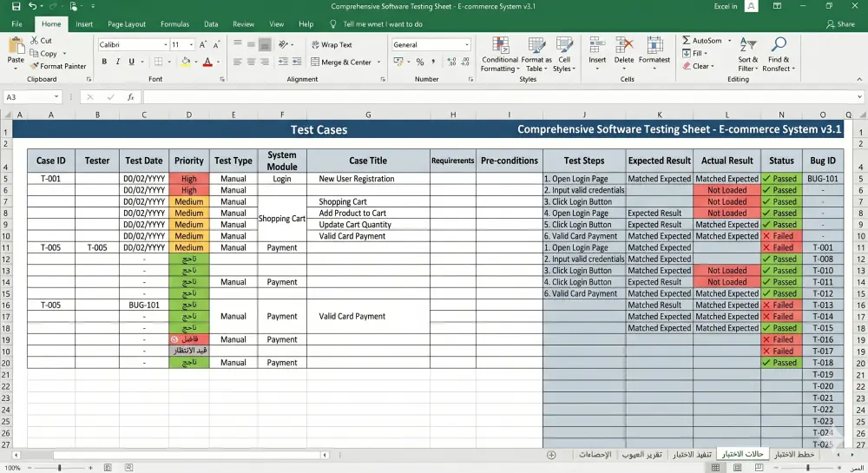Open the Calibri font name dropdown
The image size is (868, 473).
click(x=166, y=45)
